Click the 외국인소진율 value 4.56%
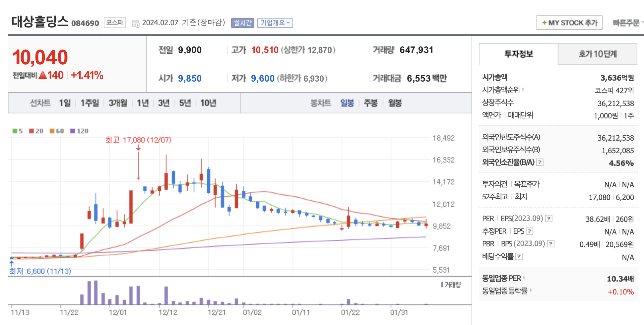Screen dimensions: 644x325 click(x=621, y=163)
